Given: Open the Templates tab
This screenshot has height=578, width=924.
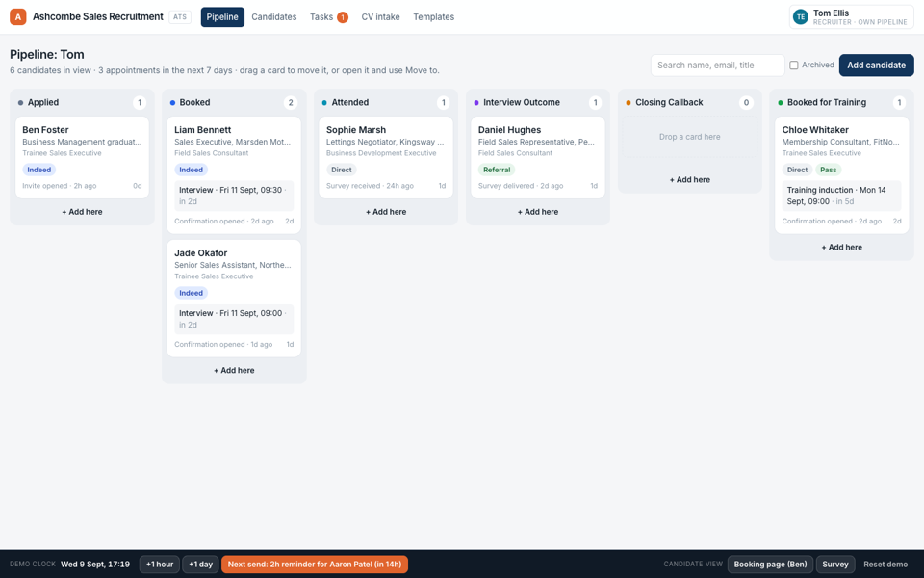Looking at the screenshot, I should coord(434,17).
